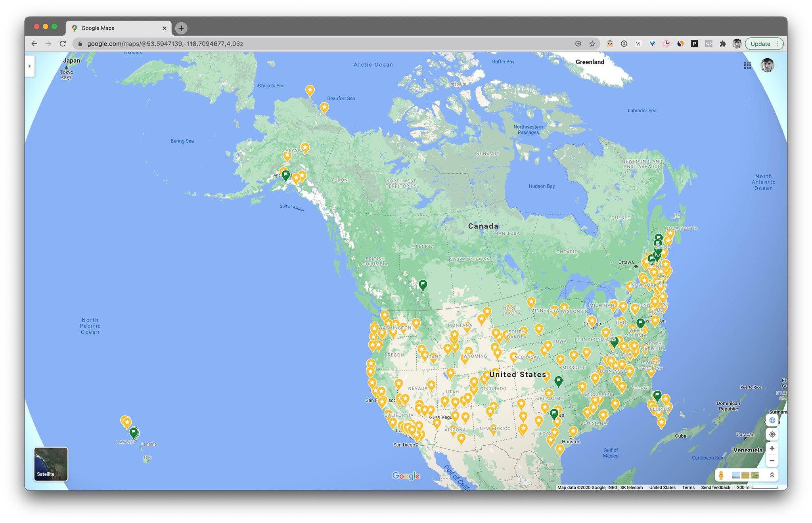Open the Terms link at bottom
This screenshot has height=523, width=812.
[x=688, y=488]
